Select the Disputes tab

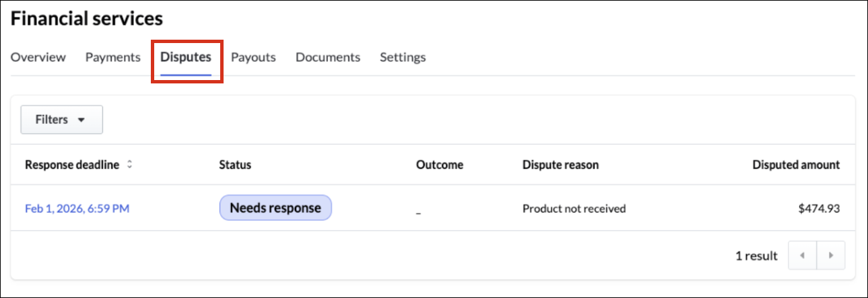click(x=186, y=57)
